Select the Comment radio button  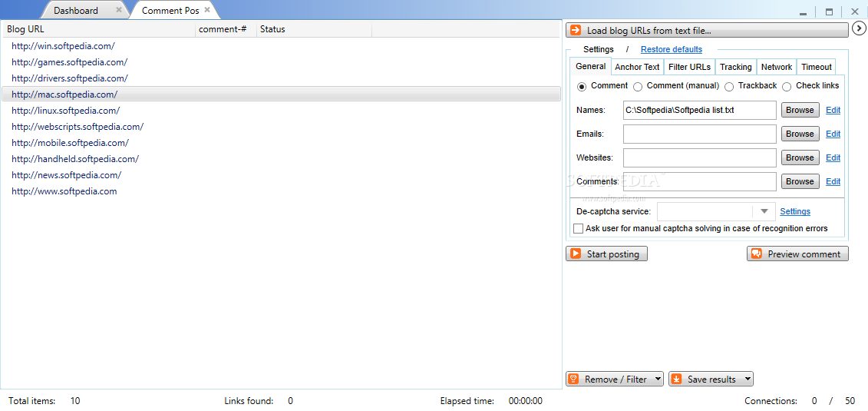(582, 86)
